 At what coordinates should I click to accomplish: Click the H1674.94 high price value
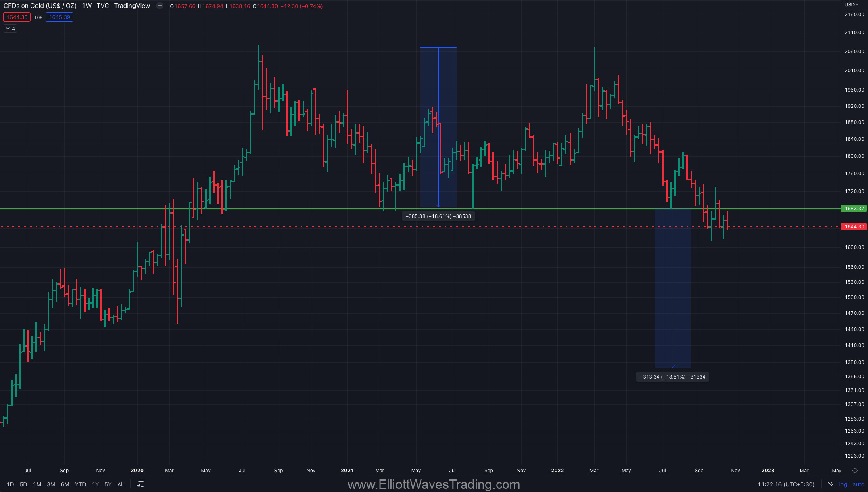211,6
